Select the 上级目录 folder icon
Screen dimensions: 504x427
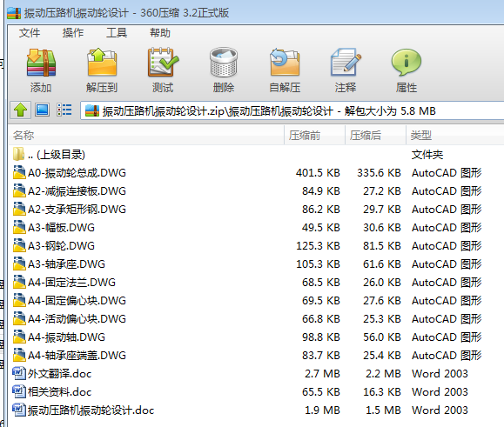[x=18, y=155]
